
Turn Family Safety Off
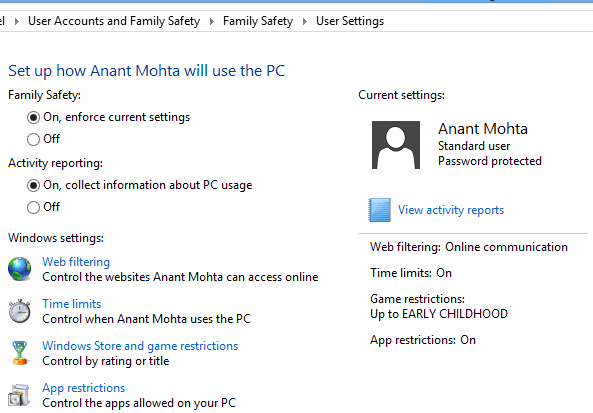coord(33,139)
